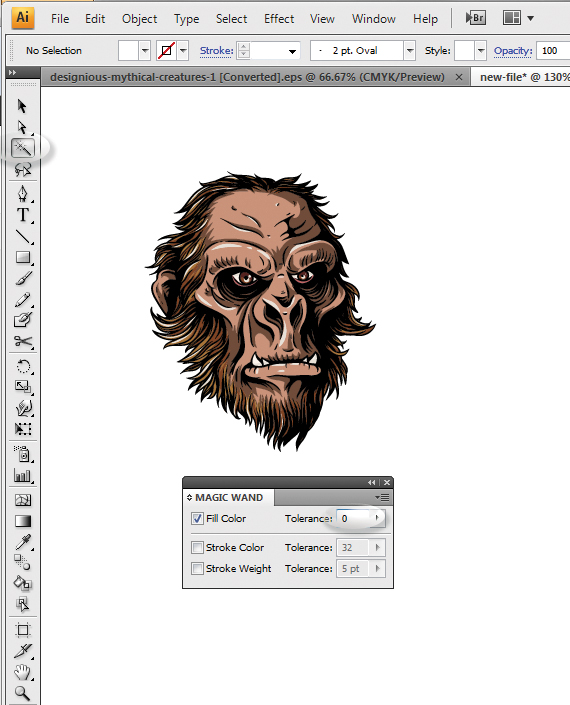Select the Pen tool
This screenshot has width=570, height=705.
pyautogui.click(x=22, y=194)
